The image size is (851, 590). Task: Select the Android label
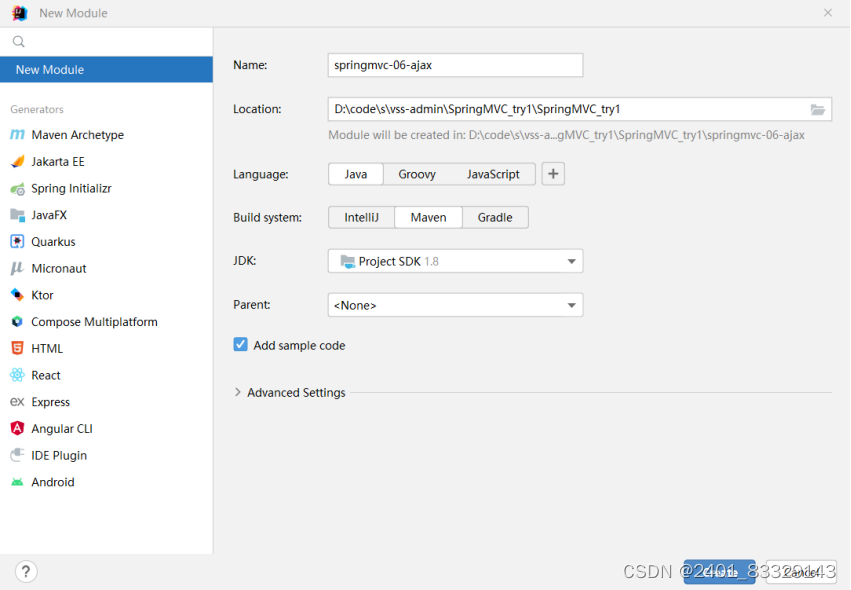tap(53, 482)
